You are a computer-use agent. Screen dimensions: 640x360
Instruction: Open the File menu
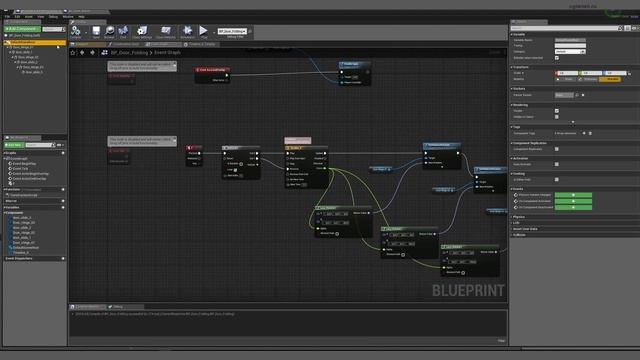coord(7,17)
